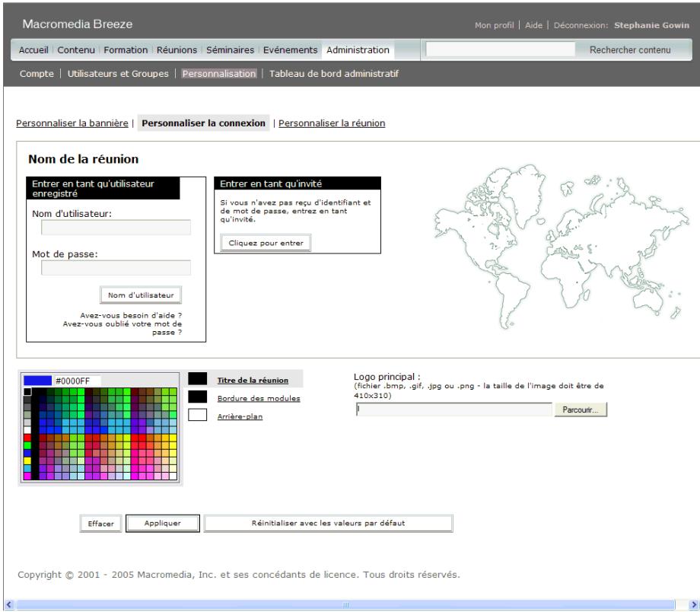The image size is (700, 612).
Task: Pick yellow in palette's left column
Action: (x=27, y=461)
